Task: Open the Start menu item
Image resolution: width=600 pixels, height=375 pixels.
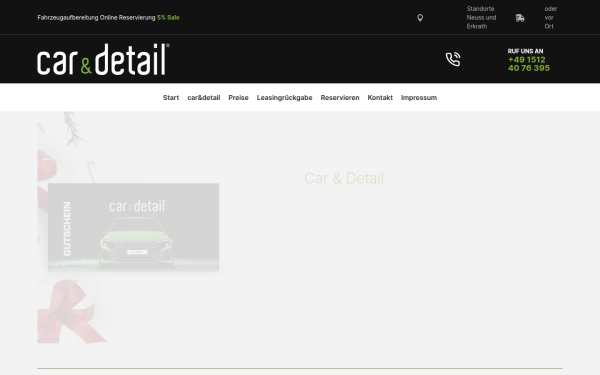Action: [x=171, y=98]
